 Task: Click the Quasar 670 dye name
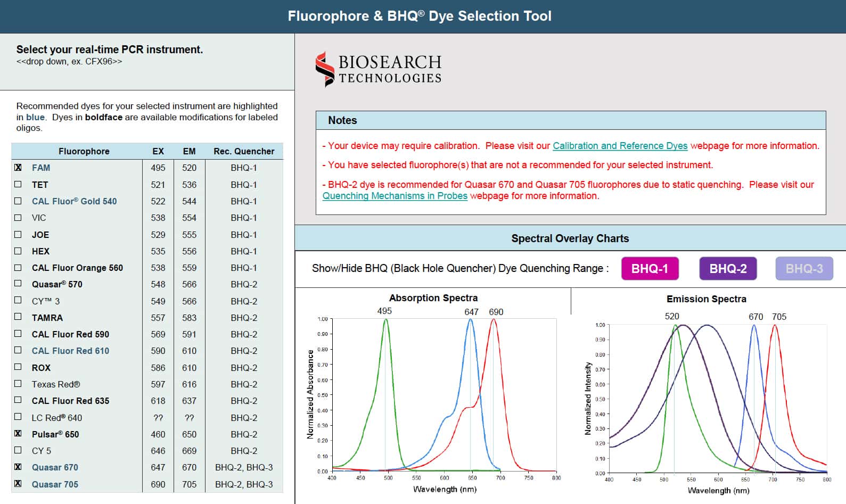click(x=55, y=467)
